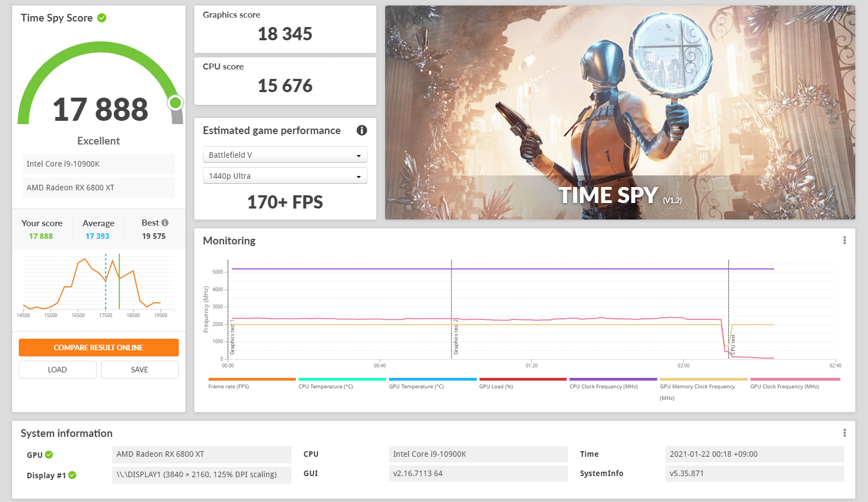Click the Time Spy benchmark artwork thumbnail
The width and height of the screenshot is (868, 502).
[620, 113]
